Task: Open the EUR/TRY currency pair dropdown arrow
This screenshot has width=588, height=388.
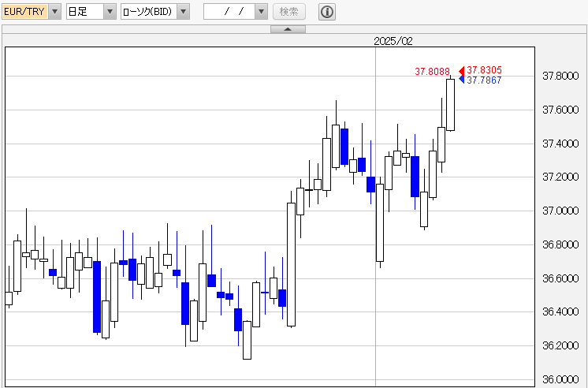Action: click(x=54, y=12)
